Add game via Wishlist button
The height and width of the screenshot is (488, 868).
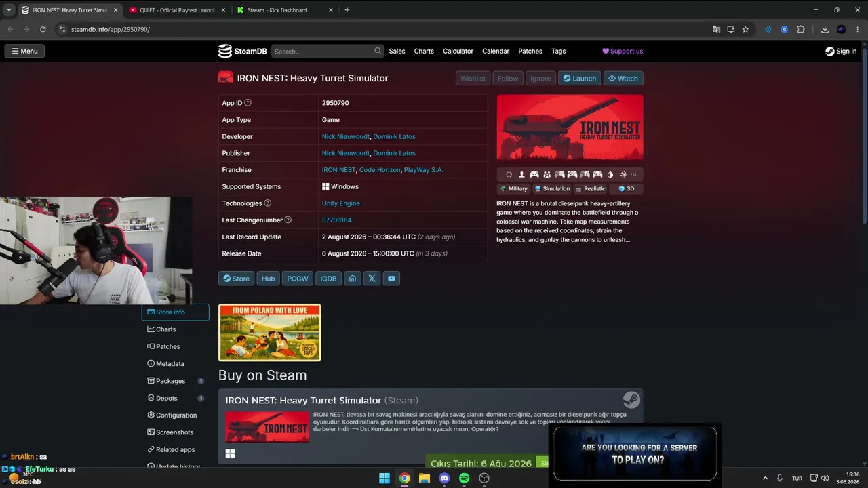click(473, 78)
